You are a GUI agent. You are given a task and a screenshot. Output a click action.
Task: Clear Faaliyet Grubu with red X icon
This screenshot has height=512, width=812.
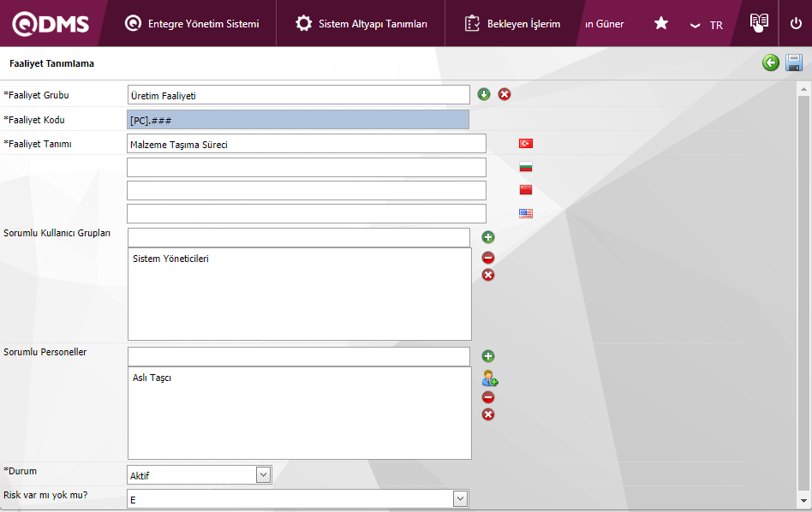[505, 94]
